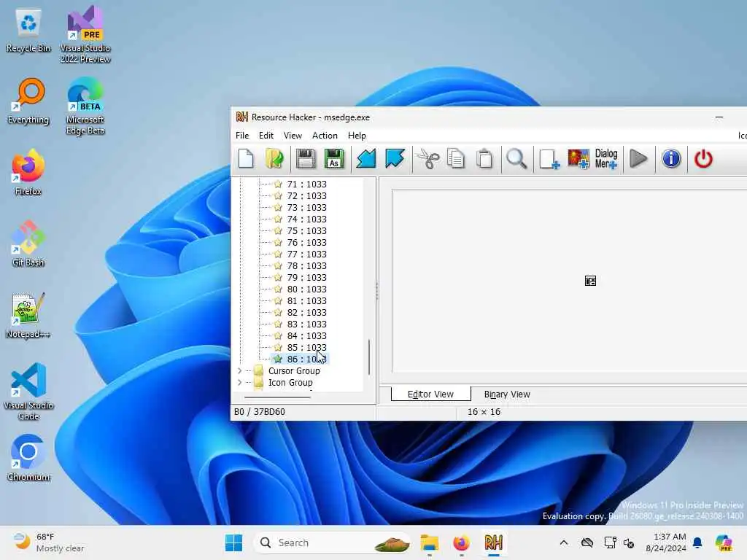Screen dimensions: 747x560
Task: Select the Icon Group tree node
Action: pos(290,382)
